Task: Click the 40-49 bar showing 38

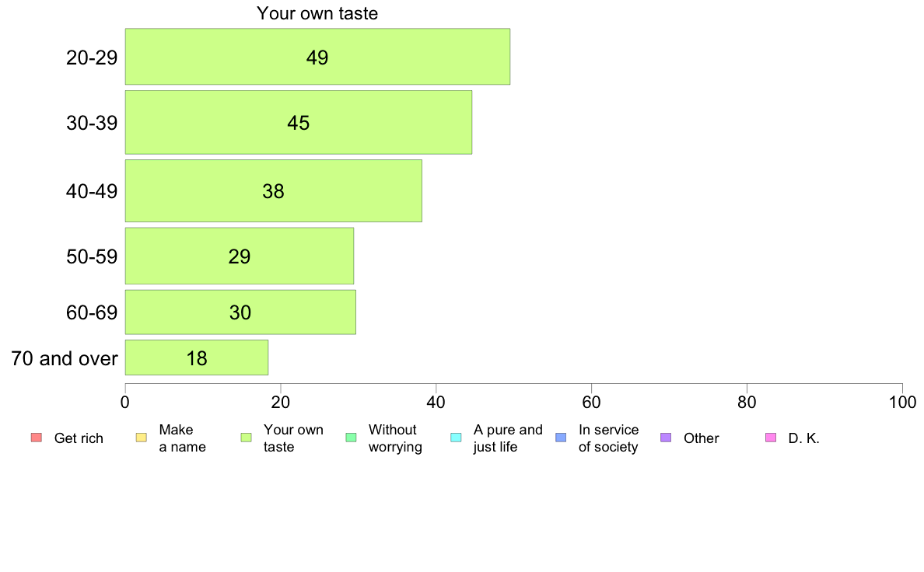Action: (x=274, y=191)
